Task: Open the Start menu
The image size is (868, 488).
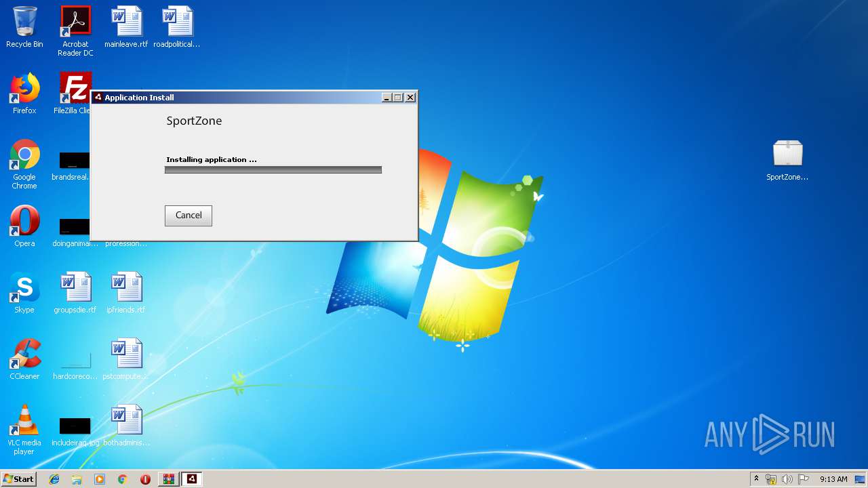Action: click(19, 479)
